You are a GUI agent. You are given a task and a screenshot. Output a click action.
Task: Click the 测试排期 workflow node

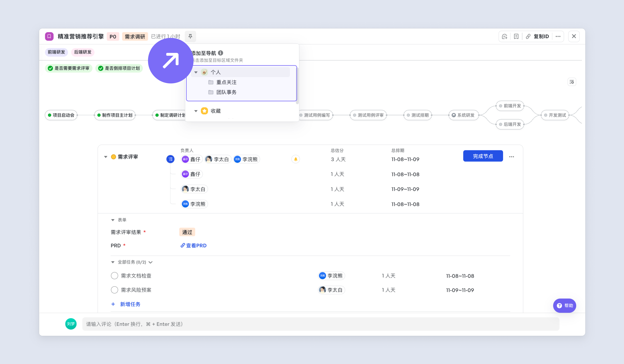418,115
